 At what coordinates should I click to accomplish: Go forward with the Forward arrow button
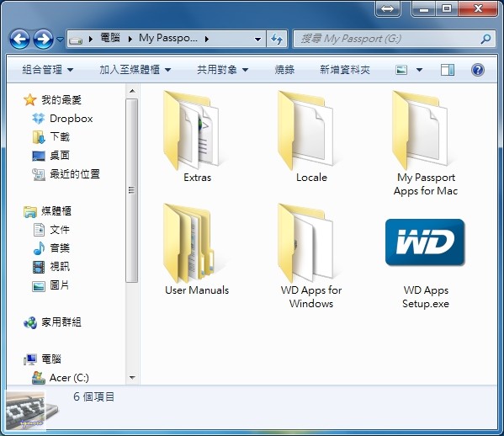click(x=44, y=40)
